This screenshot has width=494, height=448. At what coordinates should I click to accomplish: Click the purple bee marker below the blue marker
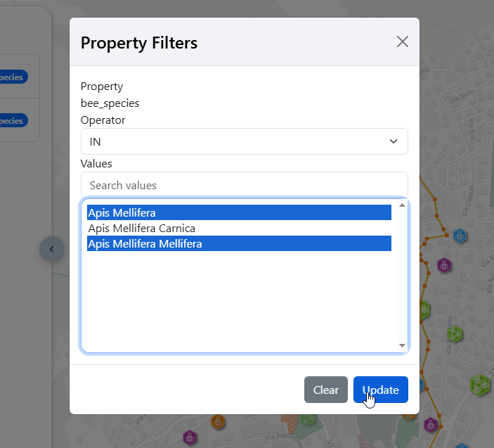pos(444,265)
